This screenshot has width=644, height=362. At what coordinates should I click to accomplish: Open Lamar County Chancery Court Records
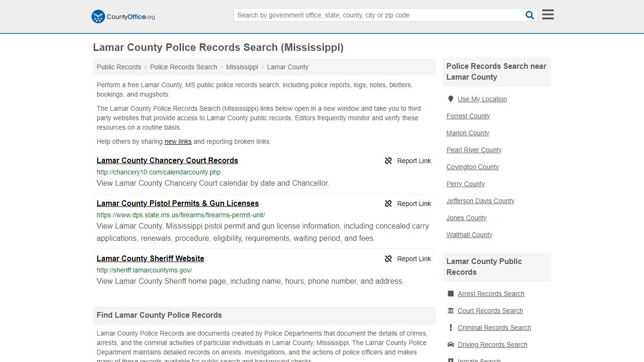click(167, 160)
